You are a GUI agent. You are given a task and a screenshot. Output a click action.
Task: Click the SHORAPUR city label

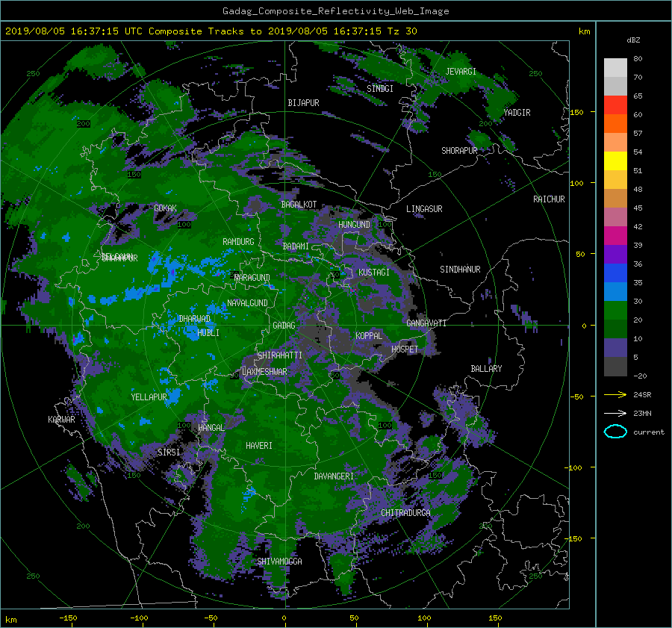point(459,150)
